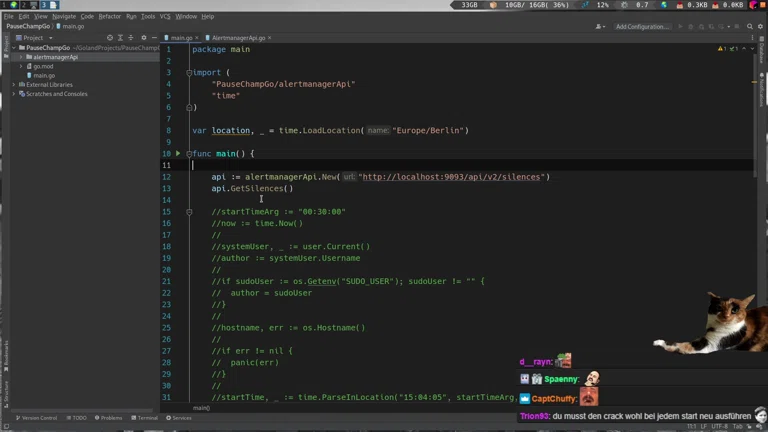Viewport: 768px width, 432px height.
Task: Click the Collapse All icon in Project panel
Action: (x=132, y=38)
